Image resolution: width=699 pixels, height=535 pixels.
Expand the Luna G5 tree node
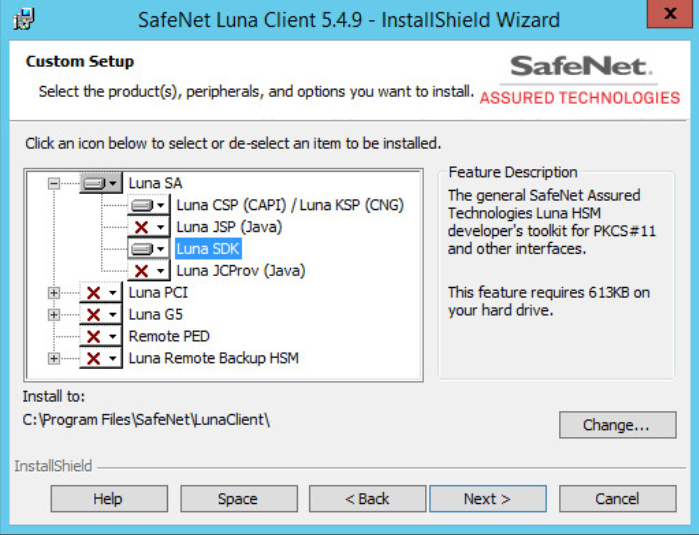tap(54, 315)
